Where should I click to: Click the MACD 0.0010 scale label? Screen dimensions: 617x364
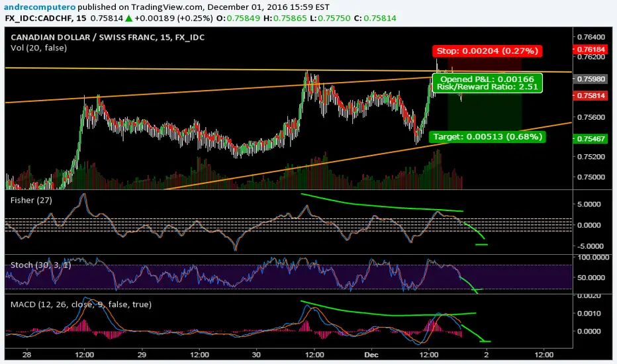point(589,314)
